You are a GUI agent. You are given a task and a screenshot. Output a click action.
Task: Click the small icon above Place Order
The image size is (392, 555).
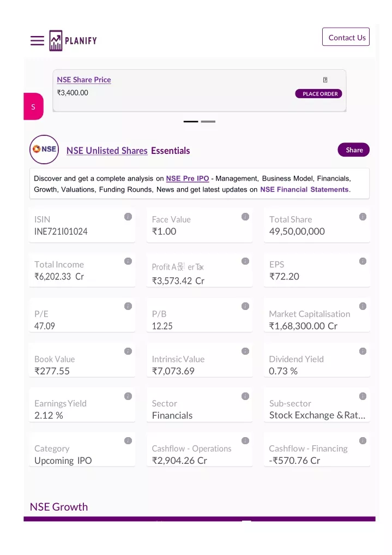coord(325,80)
